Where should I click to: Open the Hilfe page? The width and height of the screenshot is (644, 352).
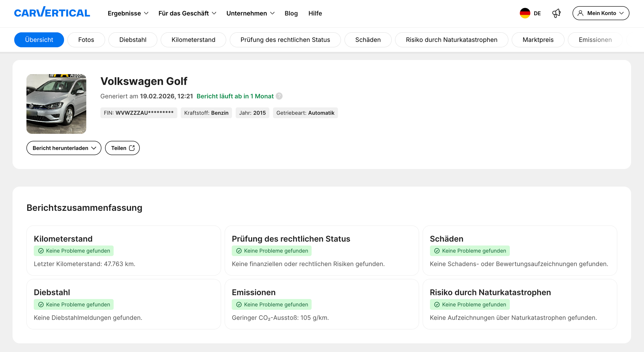click(315, 13)
